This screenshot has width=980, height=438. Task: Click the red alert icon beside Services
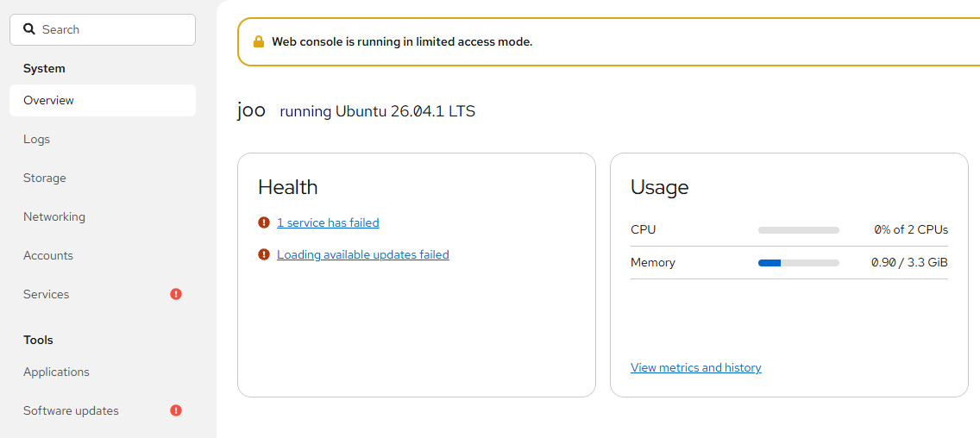176,294
